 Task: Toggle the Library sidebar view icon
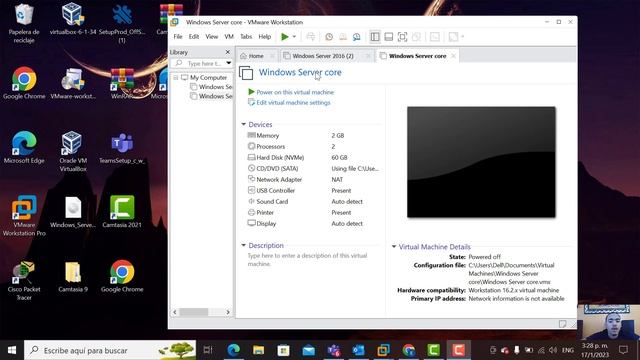click(375, 37)
